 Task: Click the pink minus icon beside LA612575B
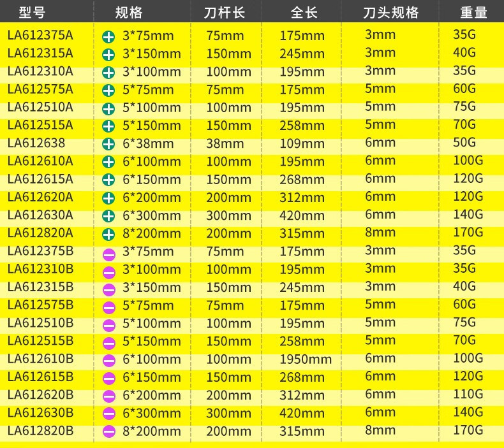click(x=108, y=307)
